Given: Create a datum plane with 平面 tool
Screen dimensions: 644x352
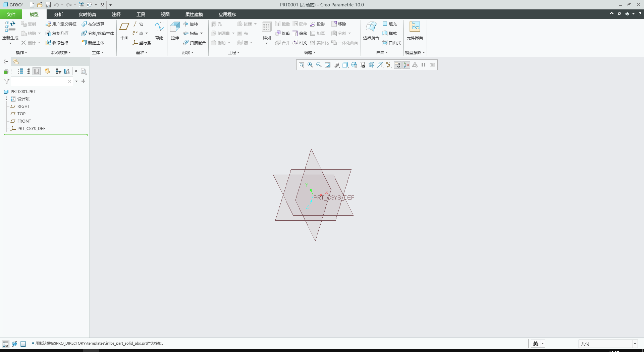Looking at the screenshot, I should click(124, 30).
